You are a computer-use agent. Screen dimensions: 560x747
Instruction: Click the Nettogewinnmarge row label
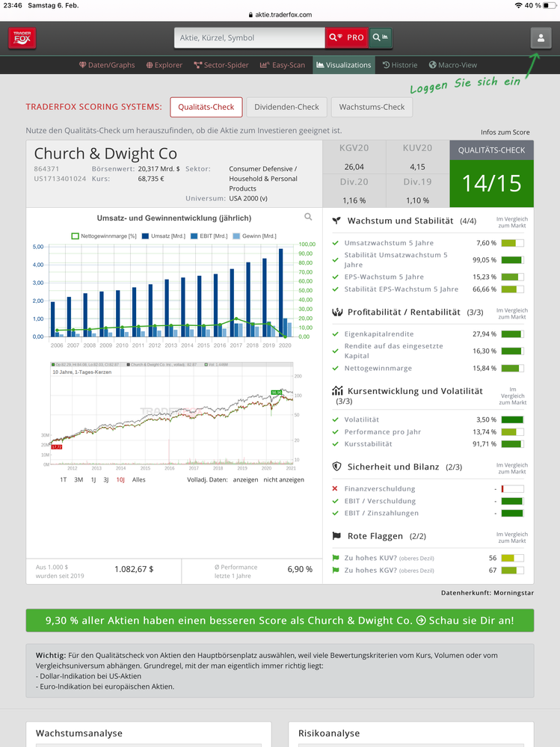(378, 368)
